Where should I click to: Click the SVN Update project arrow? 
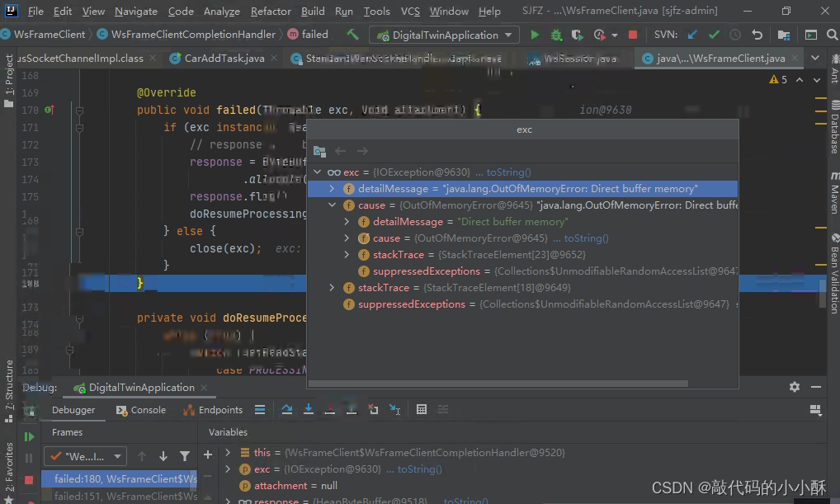692,35
